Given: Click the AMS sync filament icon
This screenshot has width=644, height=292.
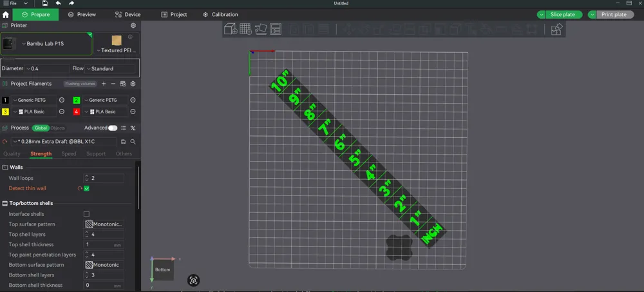Looking at the screenshot, I should [123, 84].
